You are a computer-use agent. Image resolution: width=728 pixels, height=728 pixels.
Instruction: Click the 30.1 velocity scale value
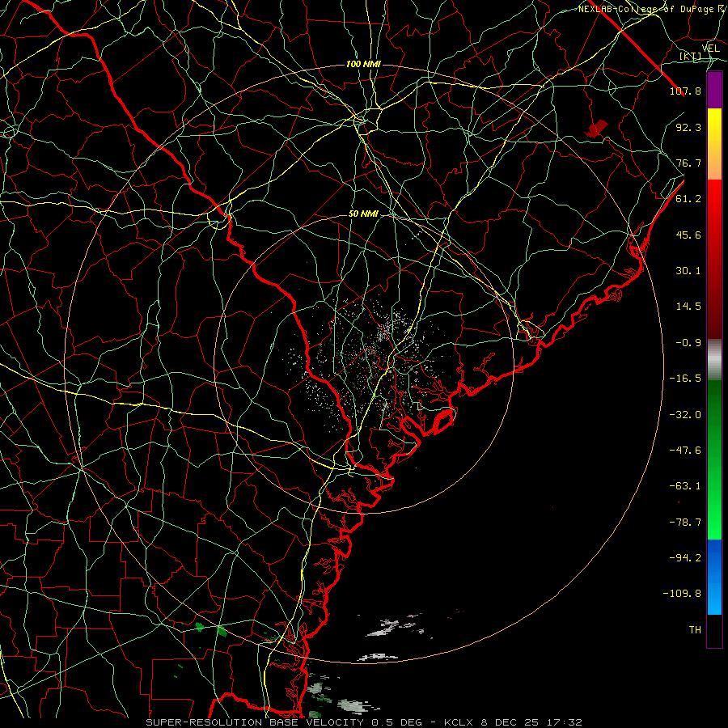click(688, 271)
